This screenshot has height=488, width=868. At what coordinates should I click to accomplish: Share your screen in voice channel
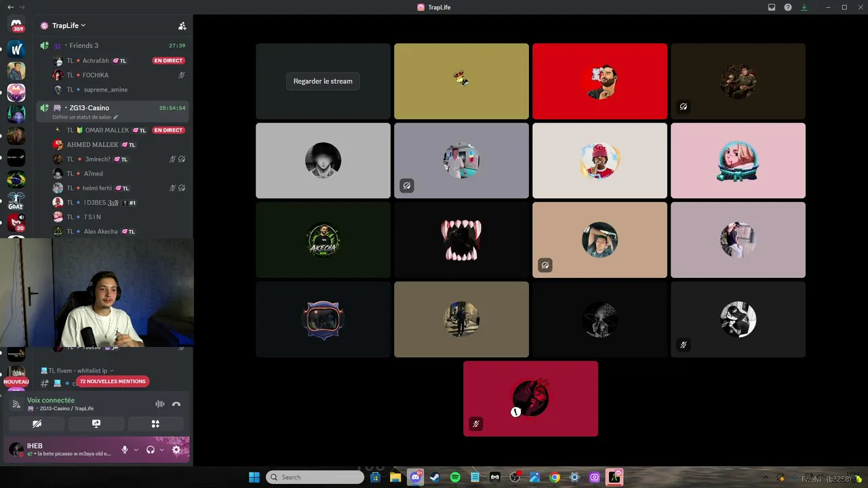96,424
